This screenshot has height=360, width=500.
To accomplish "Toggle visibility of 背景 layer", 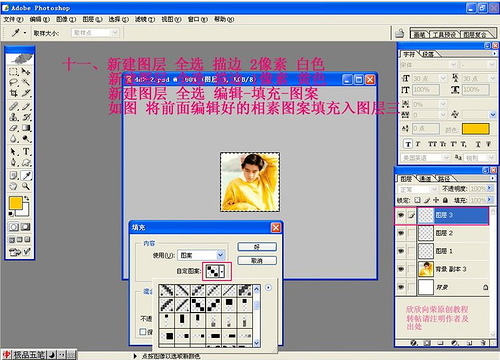I will [x=401, y=287].
